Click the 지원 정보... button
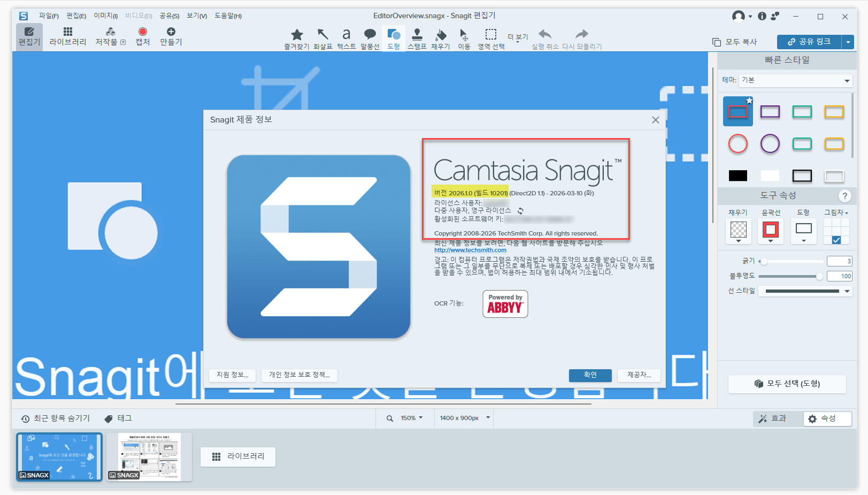 tap(232, 375)
